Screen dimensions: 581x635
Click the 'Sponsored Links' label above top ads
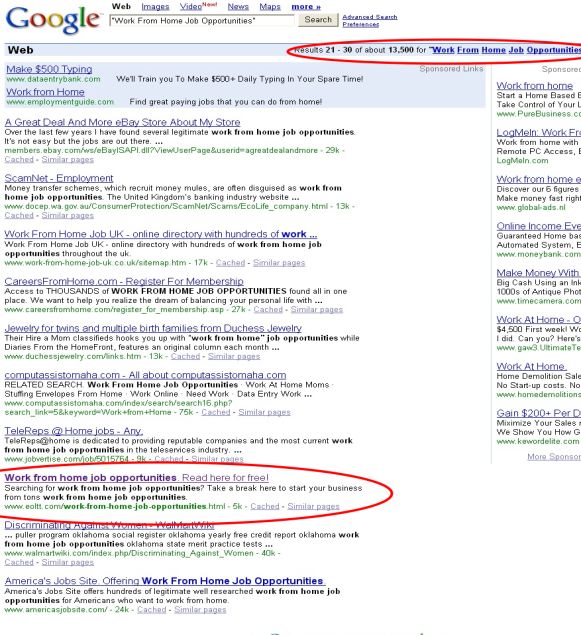click(x=451, y=69)
